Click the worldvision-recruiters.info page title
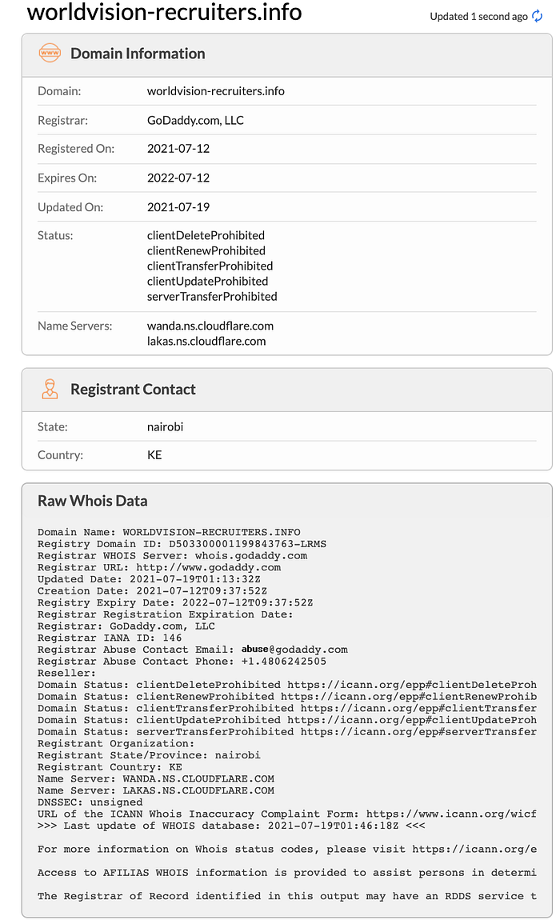This screenshot has width=560, height=924. click(165, 12)
